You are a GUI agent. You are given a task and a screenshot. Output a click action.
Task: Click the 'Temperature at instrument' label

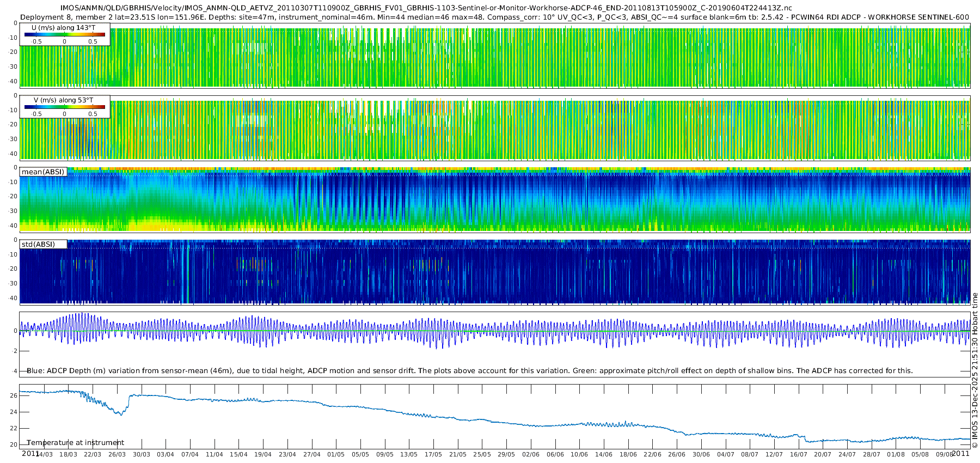(x=76, y=442)
